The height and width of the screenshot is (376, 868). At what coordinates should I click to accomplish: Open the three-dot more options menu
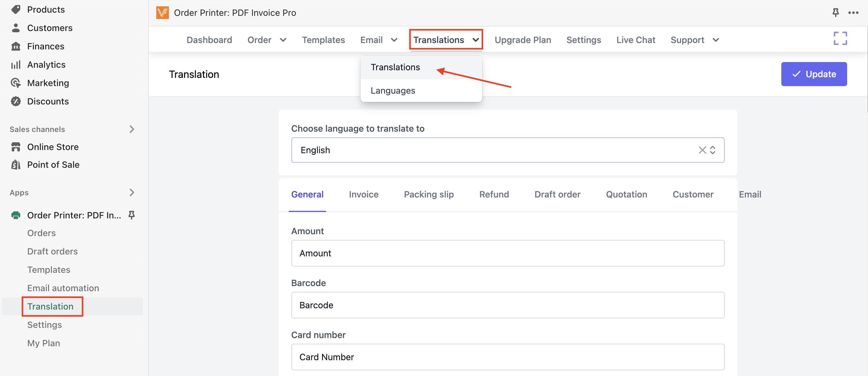coord(853,13)
